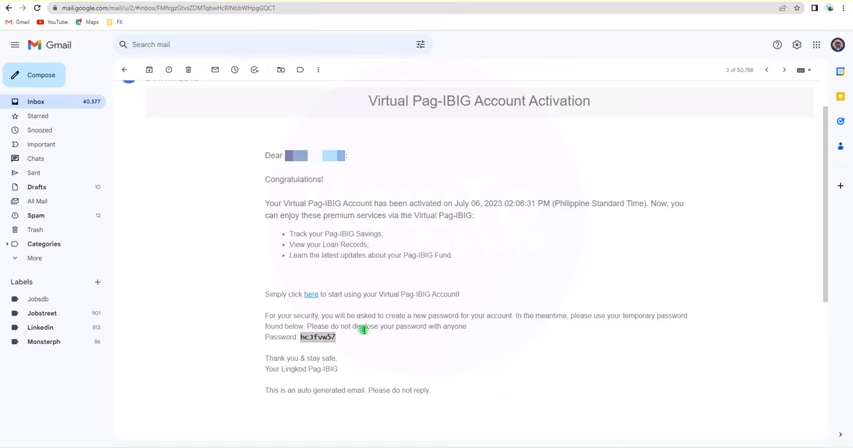Click the 'here' link in the email
Image resolution: width=853 pixels, height=448 pixels.
coord(311,294)
